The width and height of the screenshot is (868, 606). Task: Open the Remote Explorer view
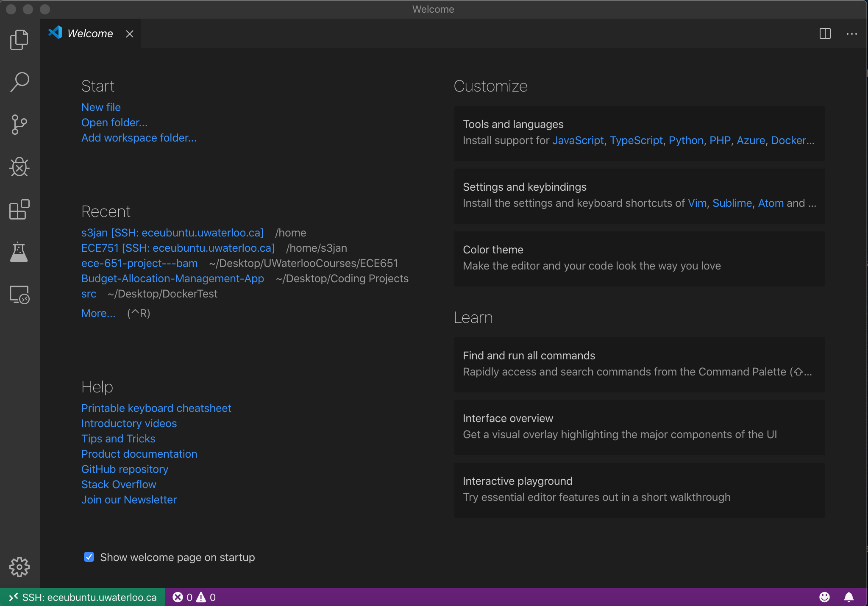(x=19, y=295)
